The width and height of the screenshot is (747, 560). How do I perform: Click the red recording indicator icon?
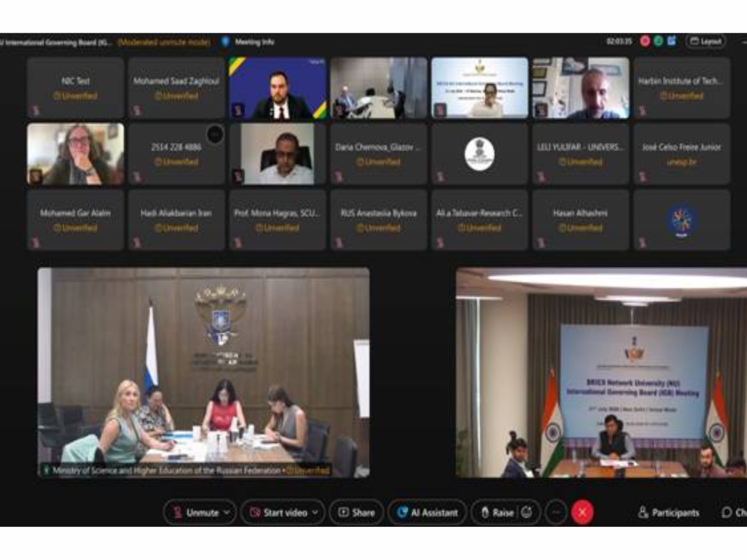click(645, 41)
